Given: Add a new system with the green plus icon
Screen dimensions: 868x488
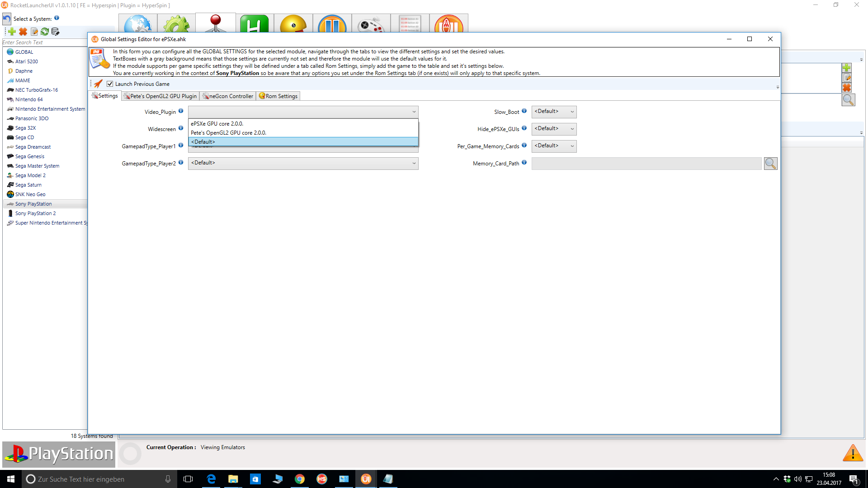Looking at the screenshot, I should [12, 32].
